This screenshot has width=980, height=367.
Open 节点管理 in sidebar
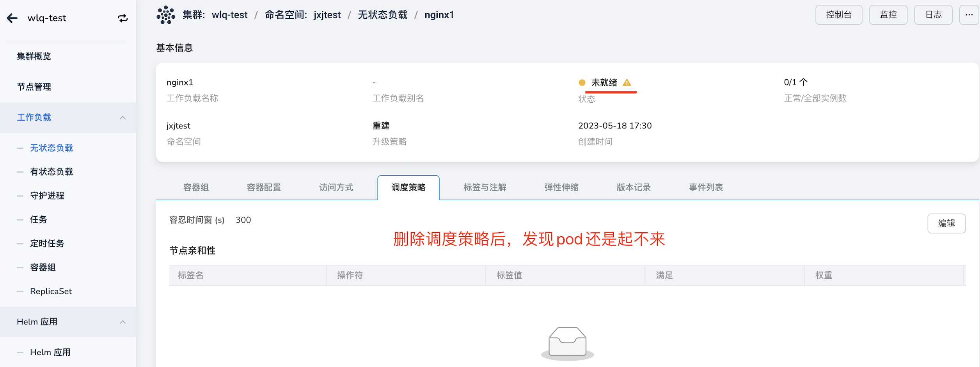[x=34, y=87]
